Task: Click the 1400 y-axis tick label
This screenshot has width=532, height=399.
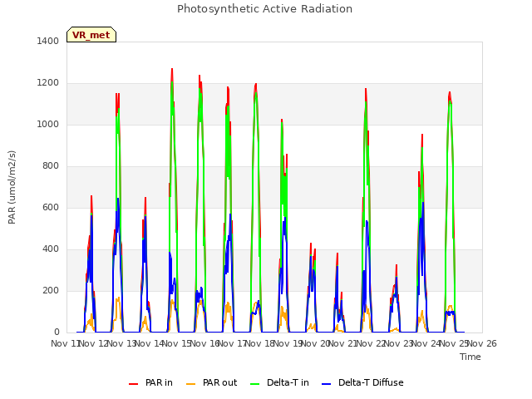Action: pyautogui.click(x=48, y=41)
